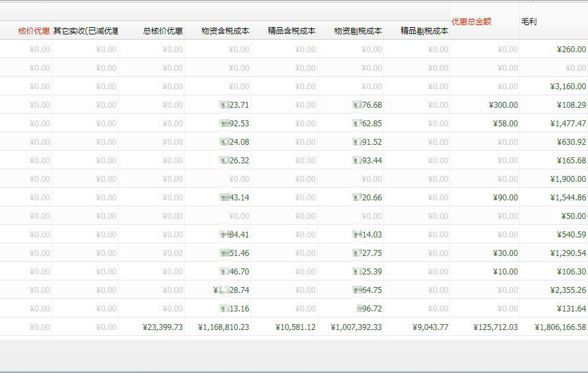Viewport: 588px width, 373px height.
Task: Sort by the 总核价优惠 column header
Action: 163,30
